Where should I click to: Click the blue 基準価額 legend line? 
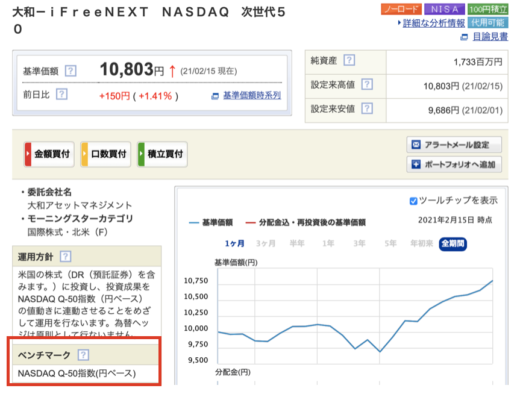pos(194,223)
